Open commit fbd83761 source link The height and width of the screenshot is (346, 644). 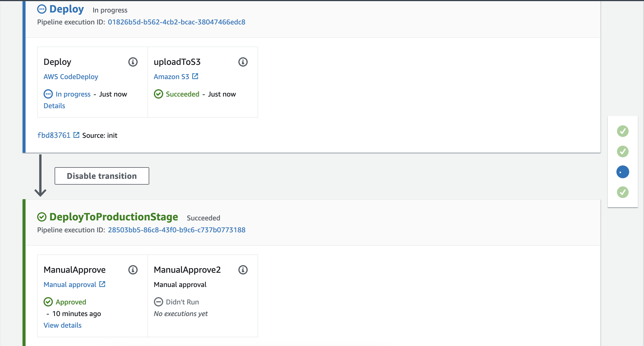pyautogui.click(x=54, y=135)
